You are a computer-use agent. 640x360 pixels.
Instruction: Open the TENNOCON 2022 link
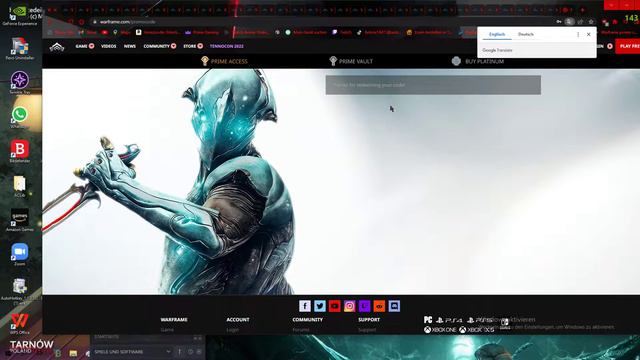click(x=227, y=46)
